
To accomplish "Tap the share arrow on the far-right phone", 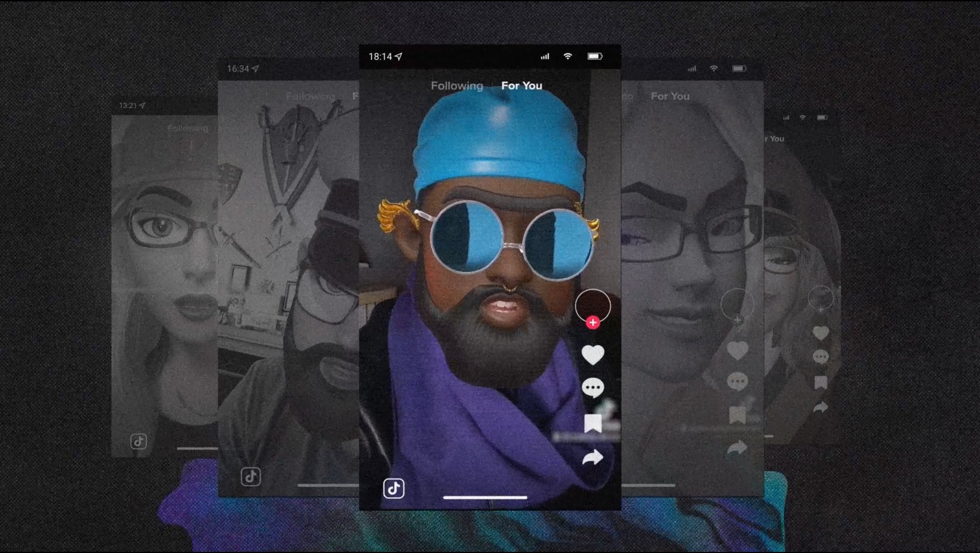I will (820, 408).
